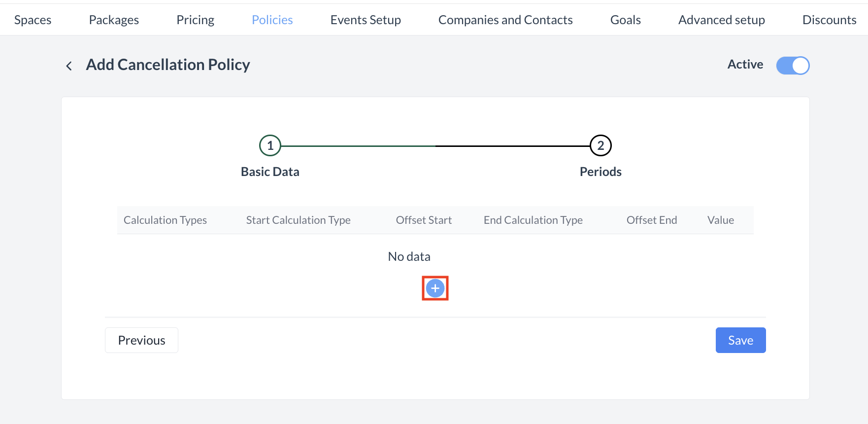Click the No data message area

(409, 256)
